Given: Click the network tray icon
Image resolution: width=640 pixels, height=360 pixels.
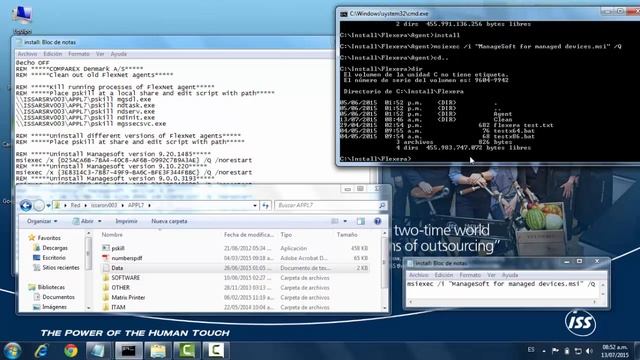Looking at the screenshot, I should [578, 351].
